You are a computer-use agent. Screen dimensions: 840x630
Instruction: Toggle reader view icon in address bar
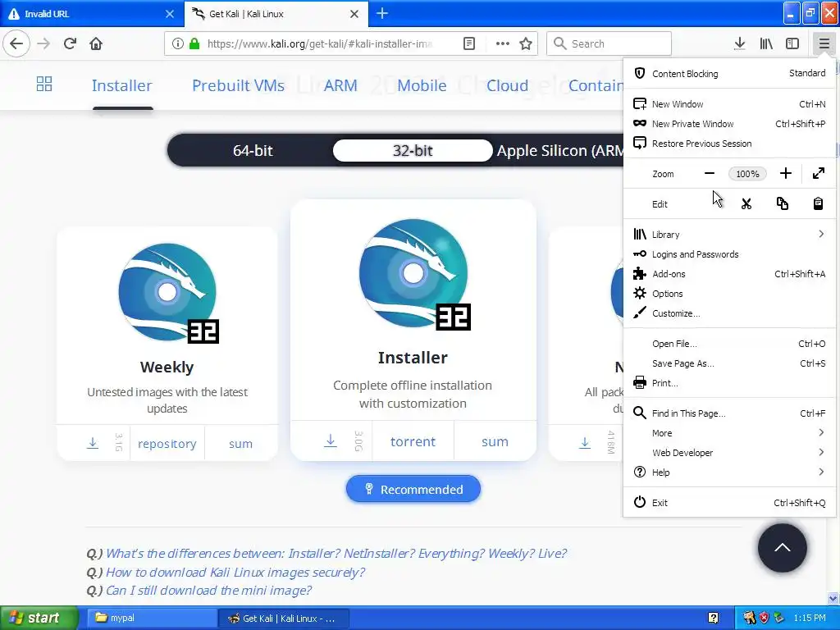coord(468,43)
